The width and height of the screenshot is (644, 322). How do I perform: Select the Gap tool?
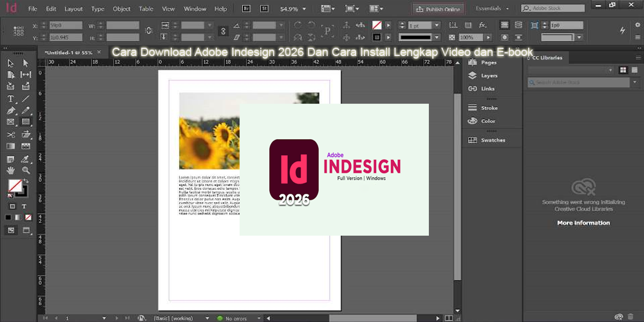click(x=26, y=75)
